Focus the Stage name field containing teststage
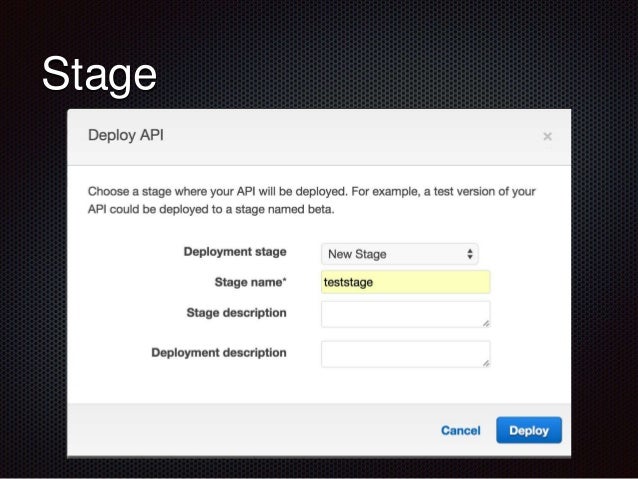This screenshot has width=638, height=479. [x=406, y=282]
